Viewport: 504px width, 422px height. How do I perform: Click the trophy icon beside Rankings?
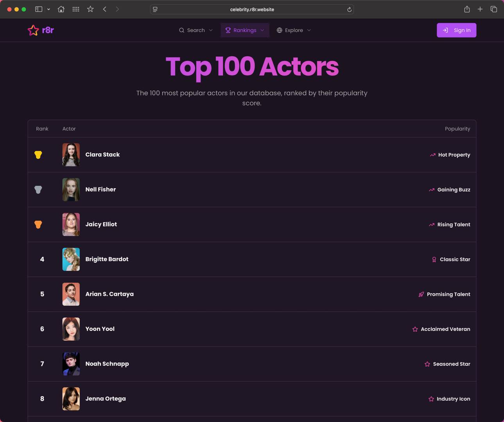(228, 30)
